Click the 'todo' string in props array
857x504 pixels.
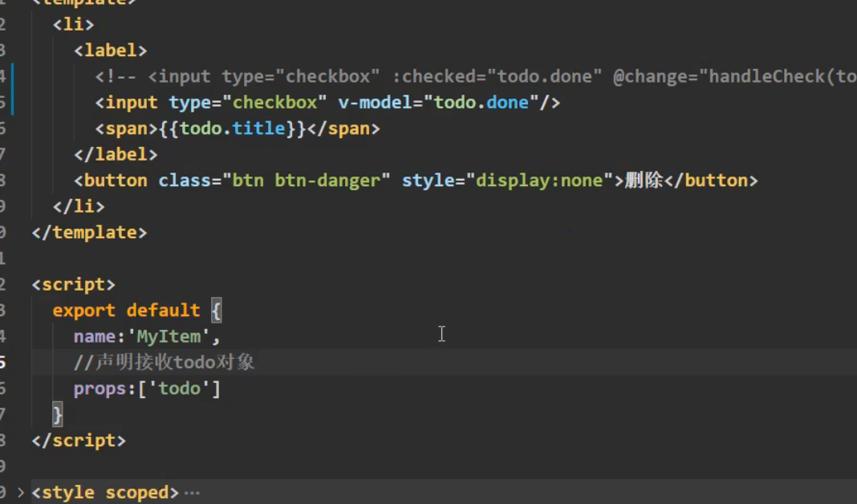179,388
